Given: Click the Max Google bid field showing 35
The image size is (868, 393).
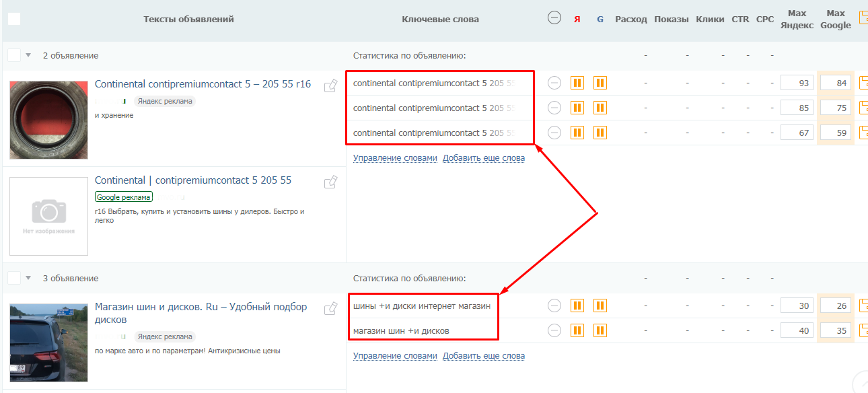Looking at the screenshot, I should point(836,330).
